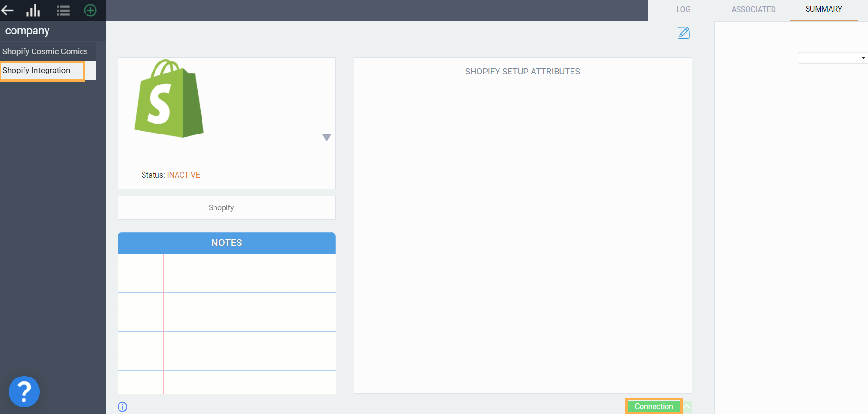
Task: Click the NOTES header bar
Action: coord(226,243)
